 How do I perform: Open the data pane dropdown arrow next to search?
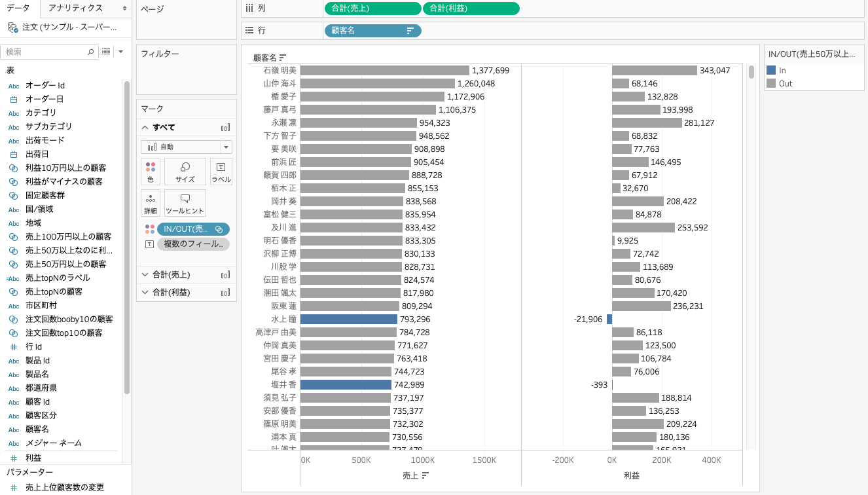coord(120,52)
